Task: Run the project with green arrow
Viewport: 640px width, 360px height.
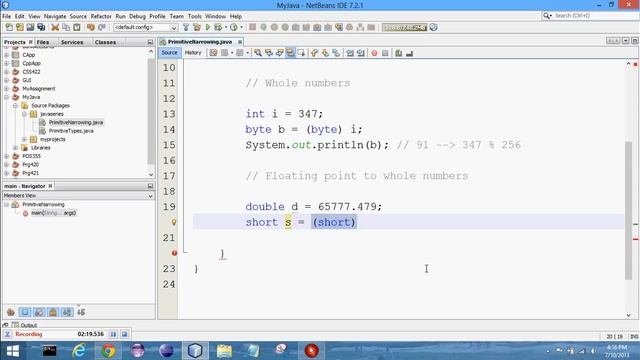Action: [208, 27]
